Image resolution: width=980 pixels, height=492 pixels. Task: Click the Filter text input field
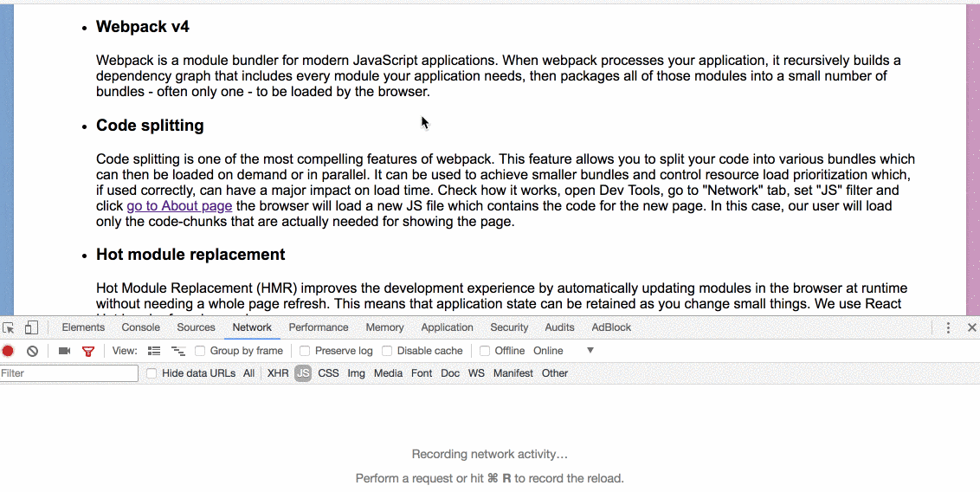(68, 373)
